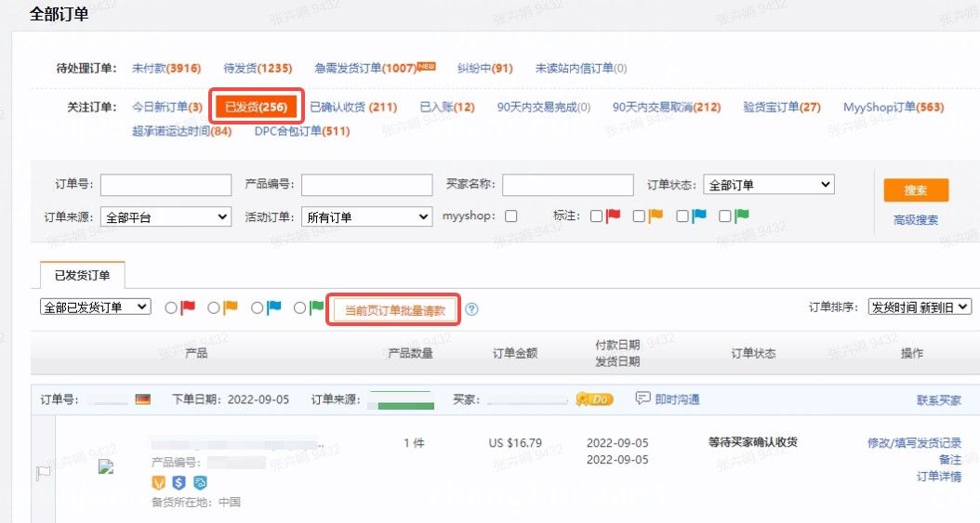
Task: Tick the red flag 标注 checkbox
Action: (x=595, y=216)
